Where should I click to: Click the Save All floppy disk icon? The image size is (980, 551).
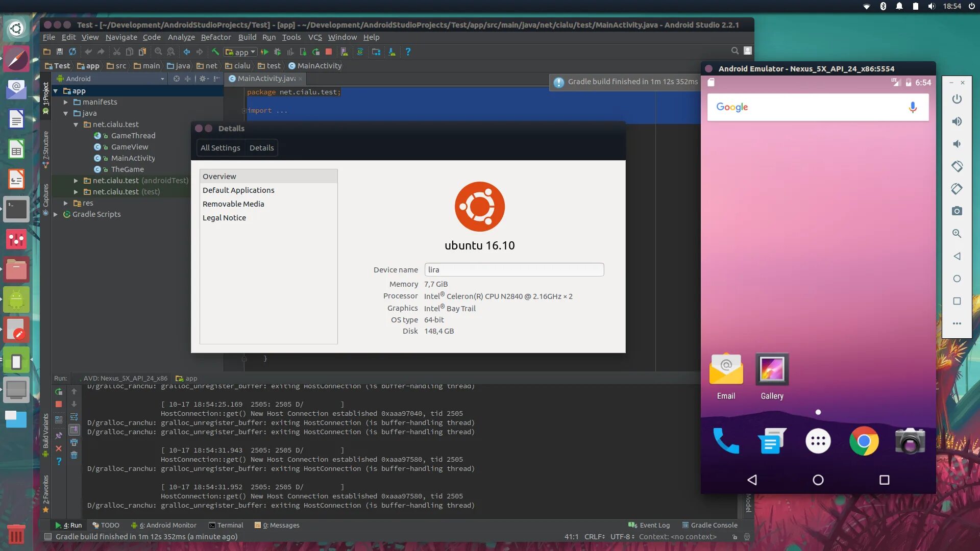(x=59, y=52)
